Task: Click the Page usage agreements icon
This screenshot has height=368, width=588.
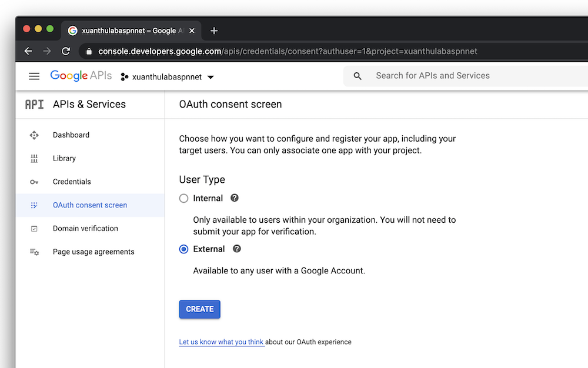Action: [34, 252]
